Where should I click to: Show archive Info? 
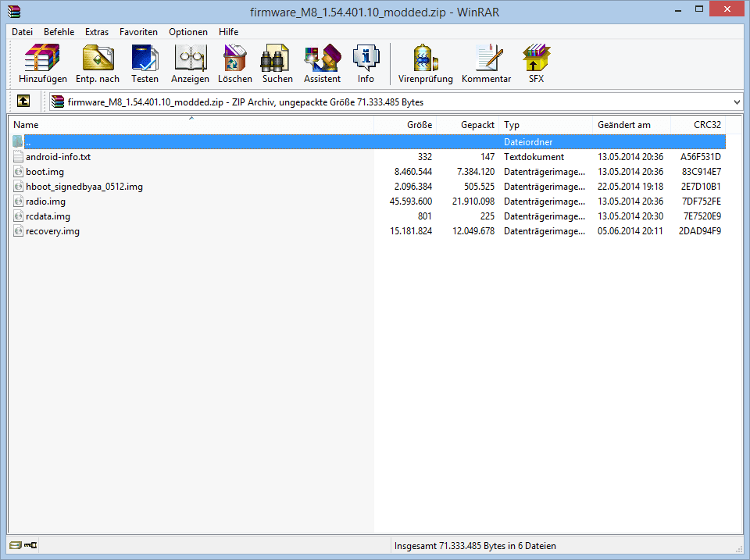coord(366,63)
